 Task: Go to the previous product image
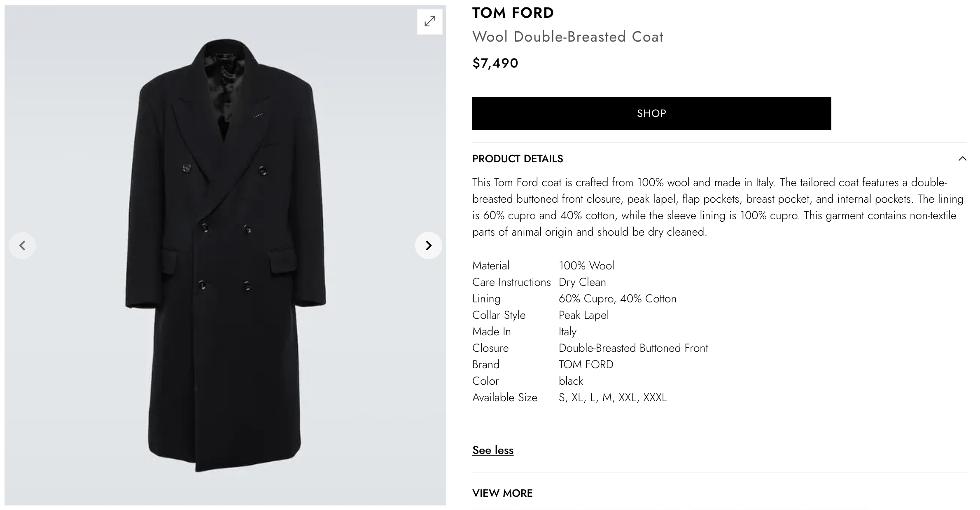22,246
